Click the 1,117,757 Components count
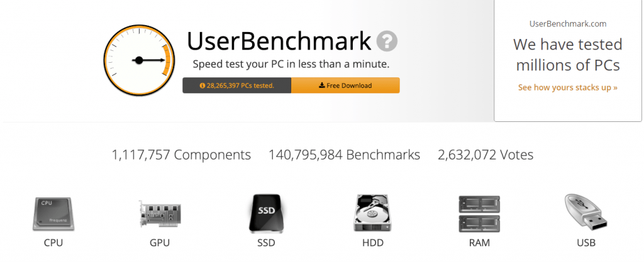 pos(181,155)
